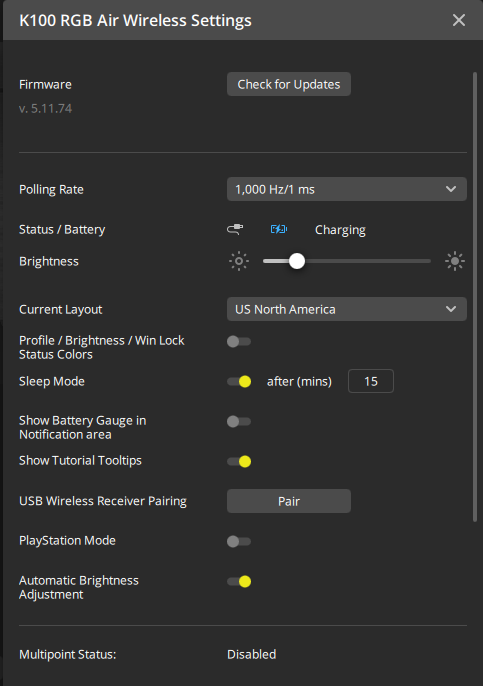Click the high brightness sun icon
Screen dimensions: 483x686
pyautogui.click(x=455, y=261)
